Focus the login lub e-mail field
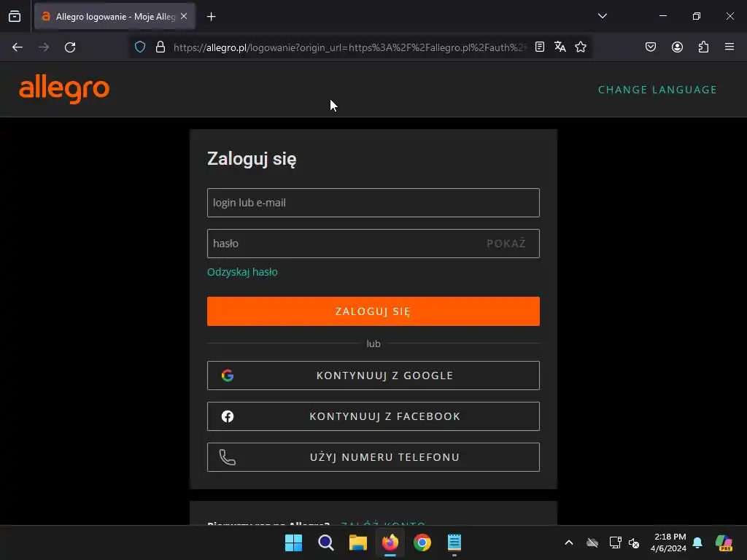The width and height of the screenshot is (747, 560). [373, 203]
